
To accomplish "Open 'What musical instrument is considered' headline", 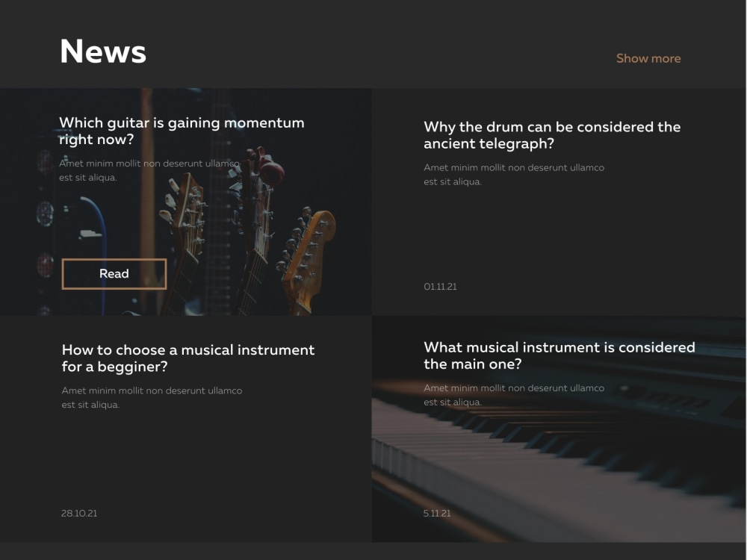I will [x=560, y=355].
